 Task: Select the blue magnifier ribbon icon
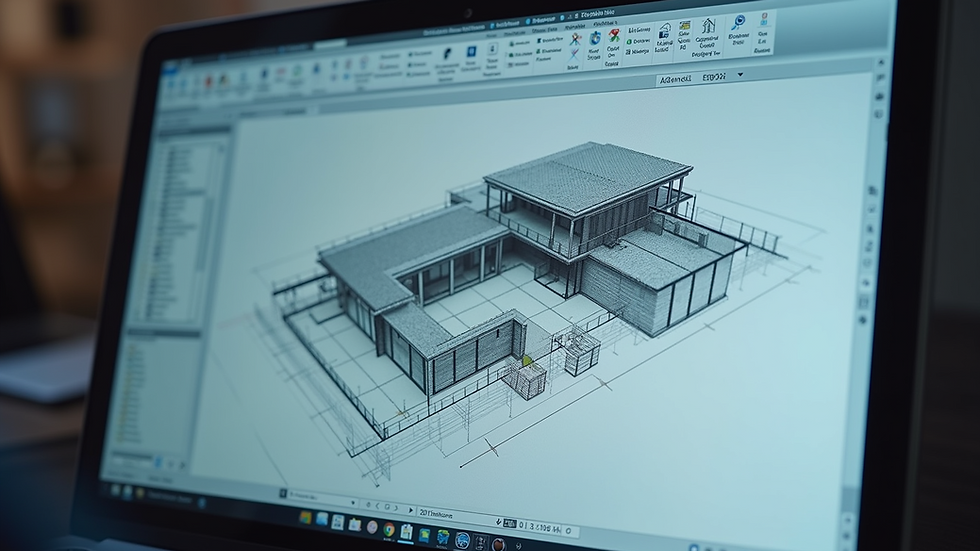pyautogui.click(x=739, y=23)
